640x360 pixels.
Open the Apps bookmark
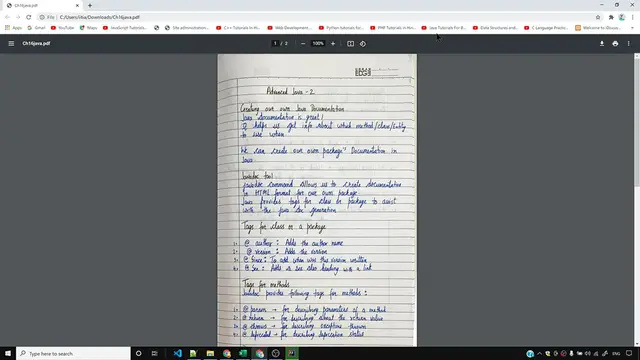click(x=13, y=28)
